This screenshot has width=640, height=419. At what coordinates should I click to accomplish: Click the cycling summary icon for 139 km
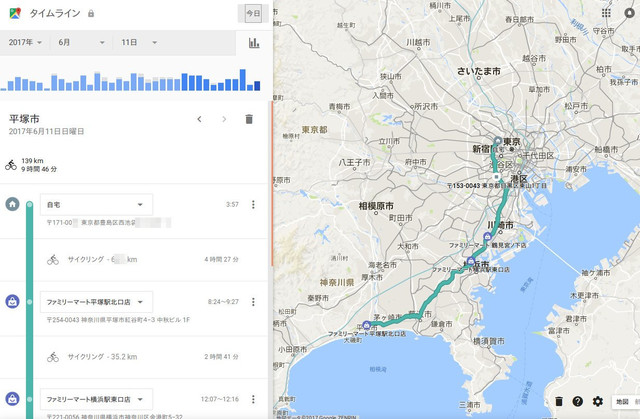click(11, 165)
